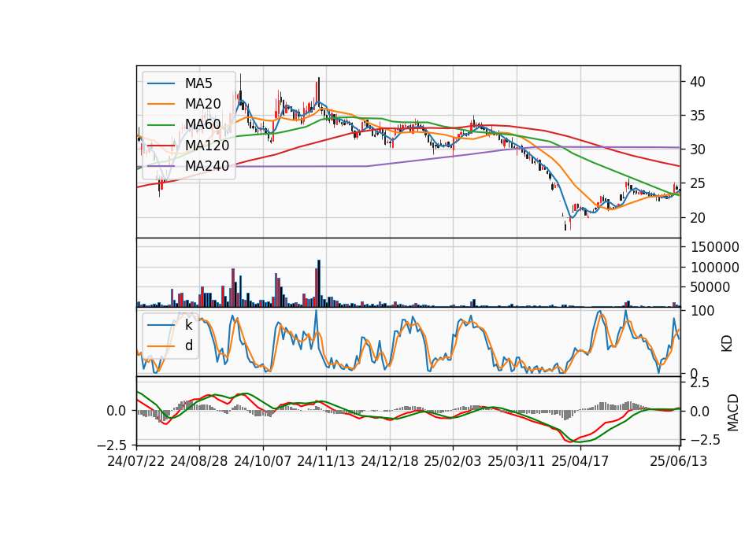
Task: Click the 25/06/13 date axis label
Action: coord(679,461)
